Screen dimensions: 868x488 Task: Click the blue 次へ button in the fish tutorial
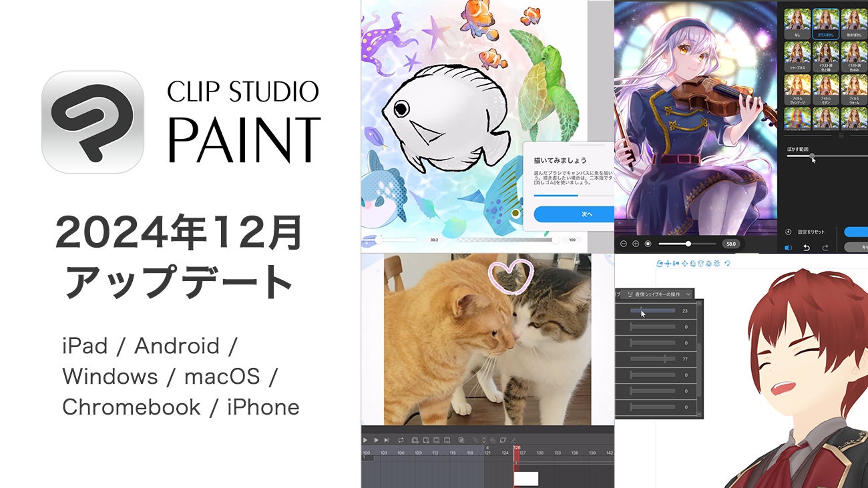[574, 214]
